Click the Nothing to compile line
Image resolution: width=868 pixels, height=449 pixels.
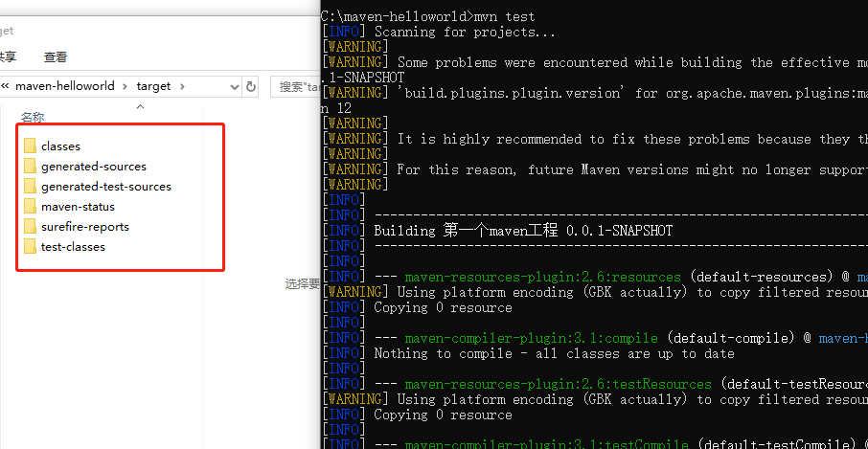[528, 353]
